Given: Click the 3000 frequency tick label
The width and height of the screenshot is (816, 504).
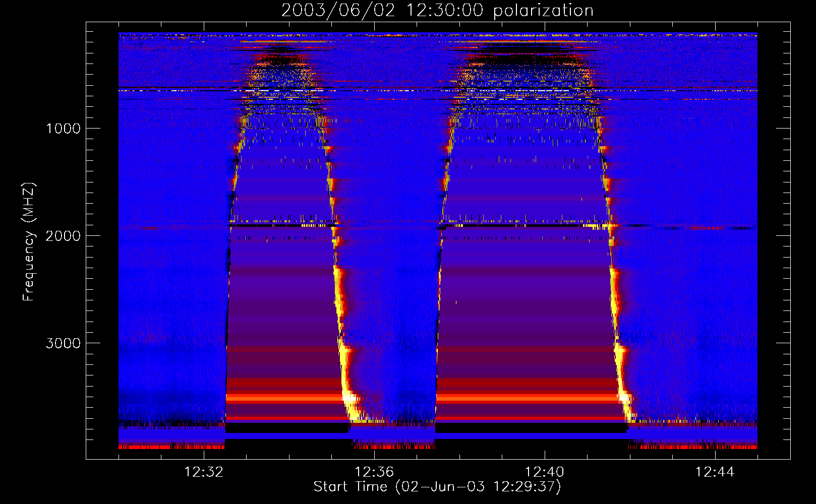Looking at the screenshot, I should coord(63,343).
